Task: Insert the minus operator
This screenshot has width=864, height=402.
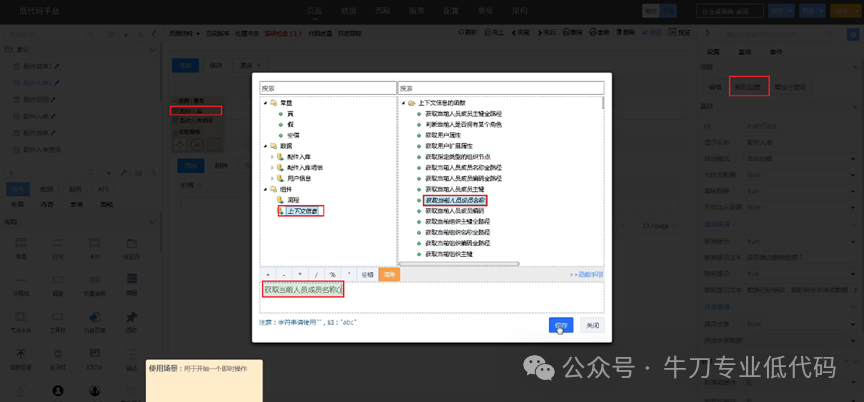Action: pos(284,274)
